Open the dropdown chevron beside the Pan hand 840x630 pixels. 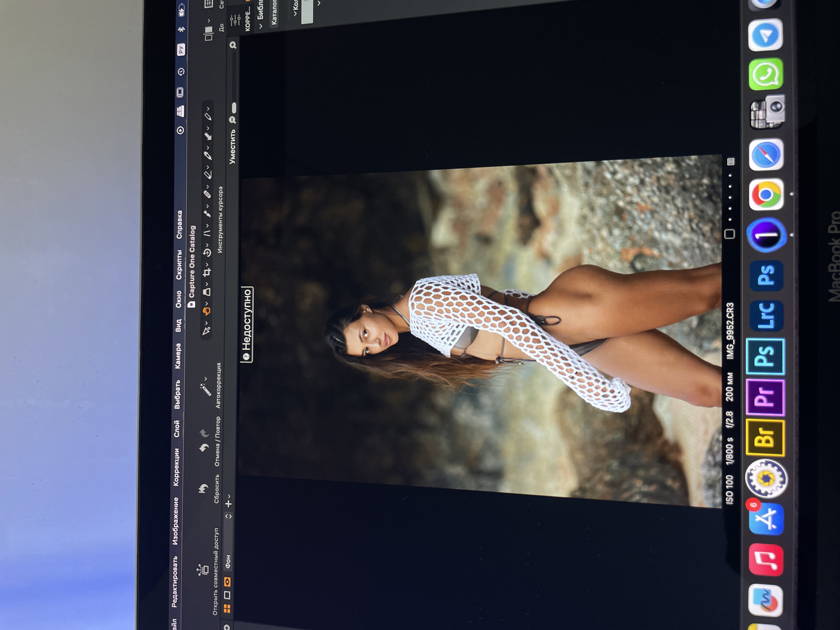coord(206,302)
